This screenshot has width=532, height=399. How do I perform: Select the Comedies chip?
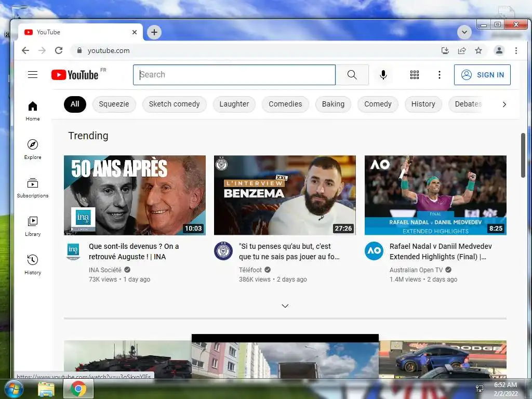point(285,104)
